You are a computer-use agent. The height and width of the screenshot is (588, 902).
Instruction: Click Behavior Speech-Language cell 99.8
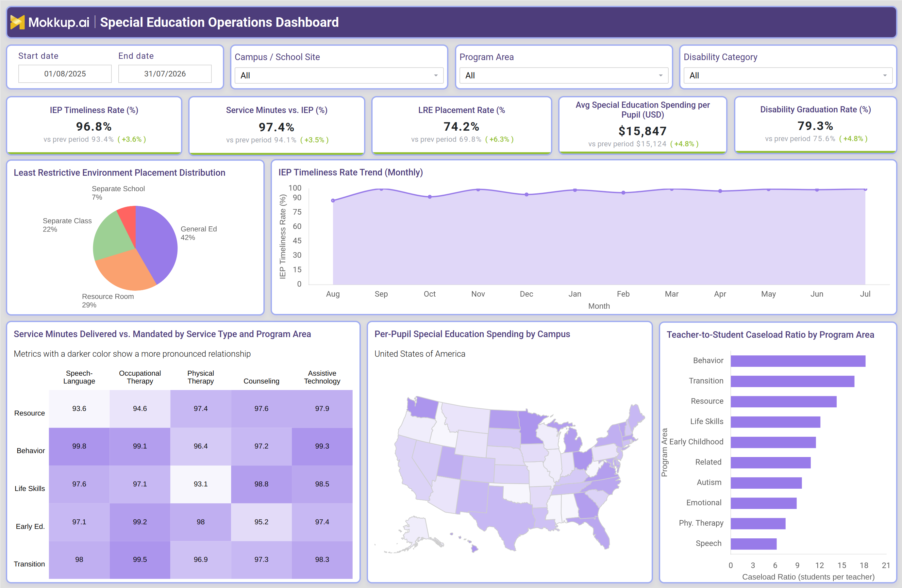click(x=79, y=446)
